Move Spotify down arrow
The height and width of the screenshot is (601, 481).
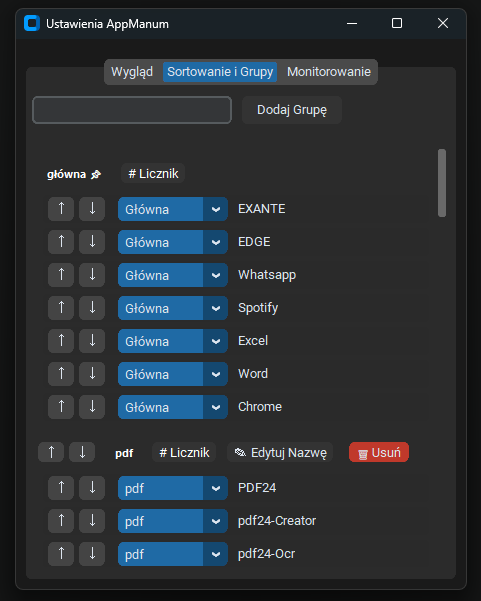coord(92,308)
